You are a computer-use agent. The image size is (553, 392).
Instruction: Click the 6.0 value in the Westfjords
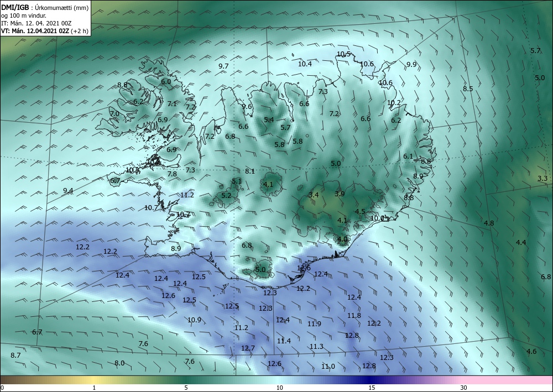166,81
